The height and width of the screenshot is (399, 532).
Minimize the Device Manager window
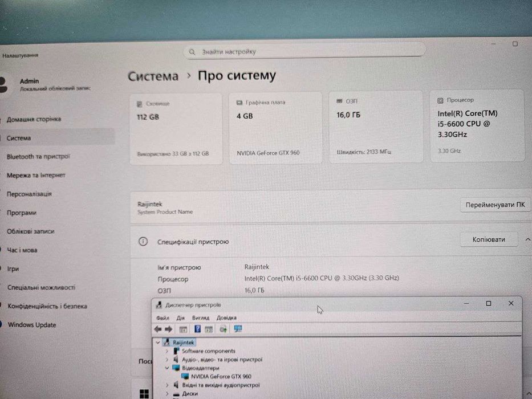pyautogui.click(x=466, y=303)
